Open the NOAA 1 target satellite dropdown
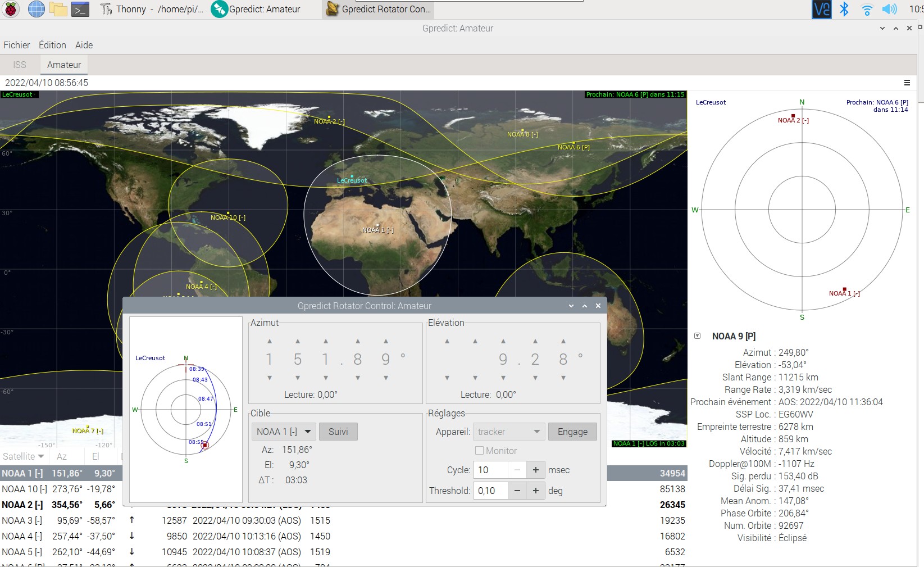This screenshot has width=924, height=567. coord(284,432)
